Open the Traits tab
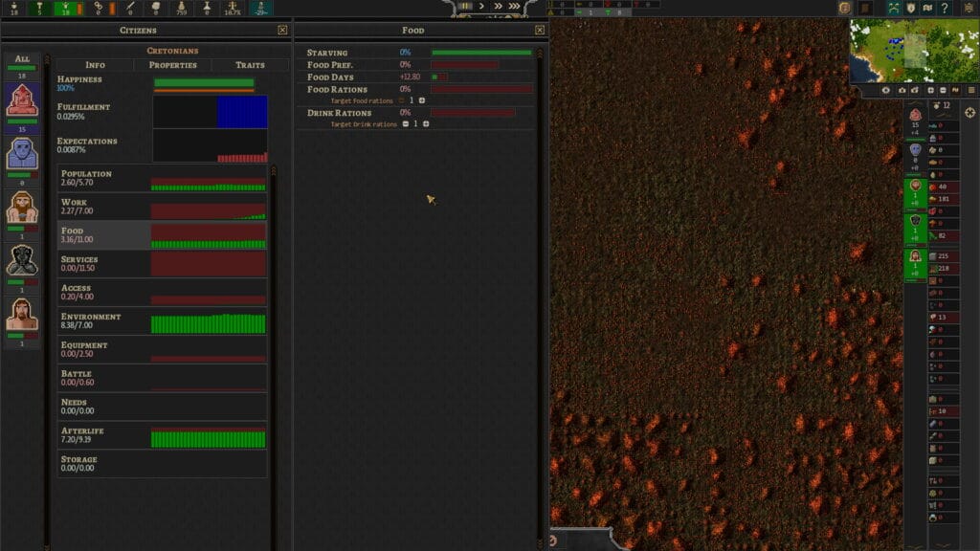Image resolution: width=980 pixels, height=551 pixels. pyautogui.click(x=250, y=65)
